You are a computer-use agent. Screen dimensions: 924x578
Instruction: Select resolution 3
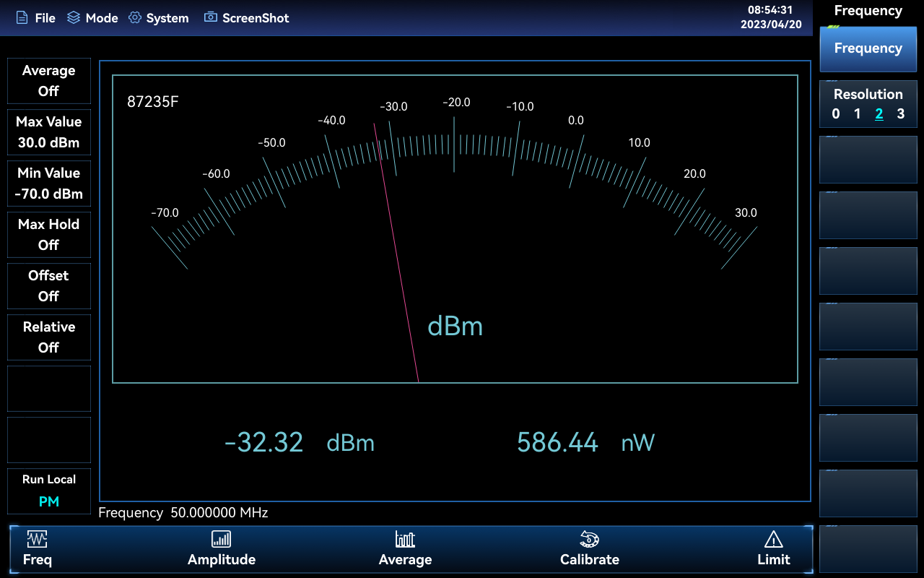(900, 114)
